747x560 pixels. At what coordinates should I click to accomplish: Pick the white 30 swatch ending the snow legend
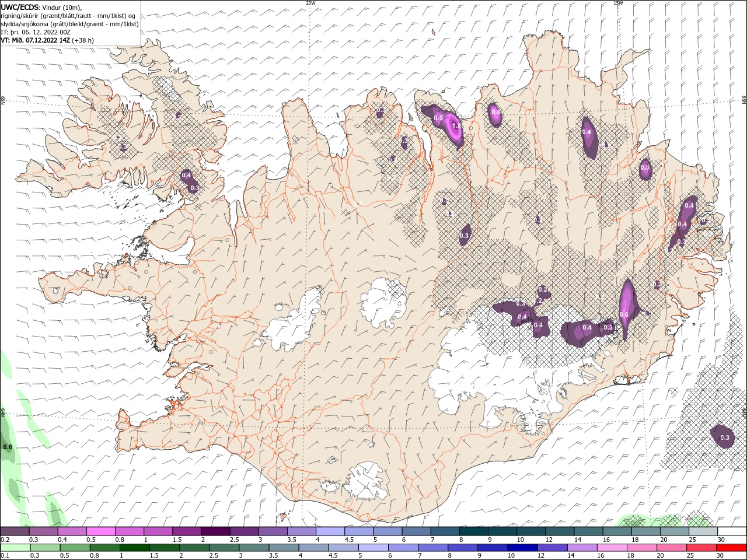[732, 531]
